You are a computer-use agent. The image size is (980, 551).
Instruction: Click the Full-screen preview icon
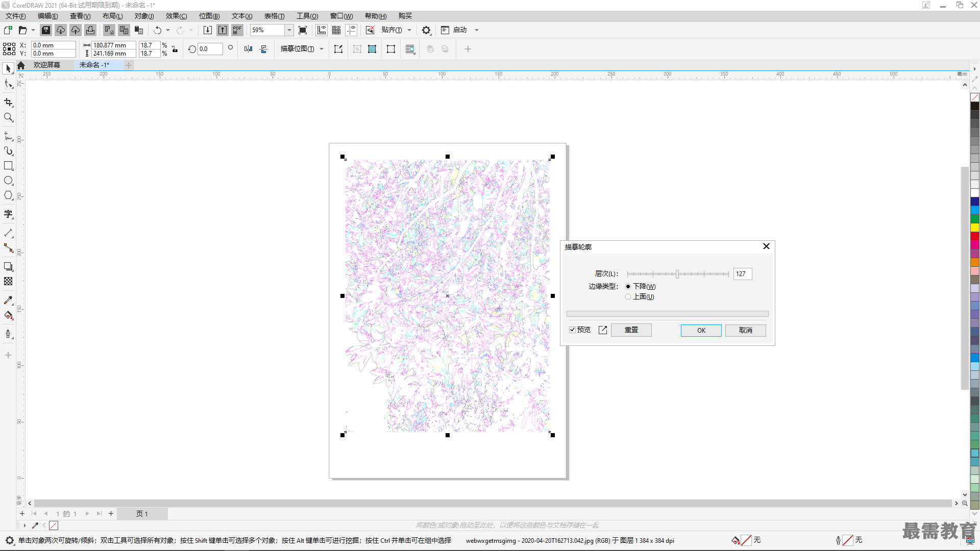(303, 30)
